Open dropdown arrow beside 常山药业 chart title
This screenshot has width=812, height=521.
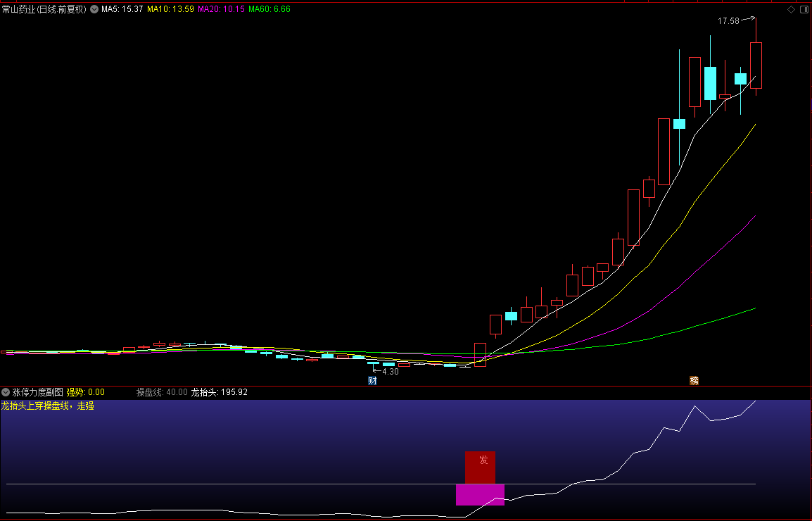point(94,9)
